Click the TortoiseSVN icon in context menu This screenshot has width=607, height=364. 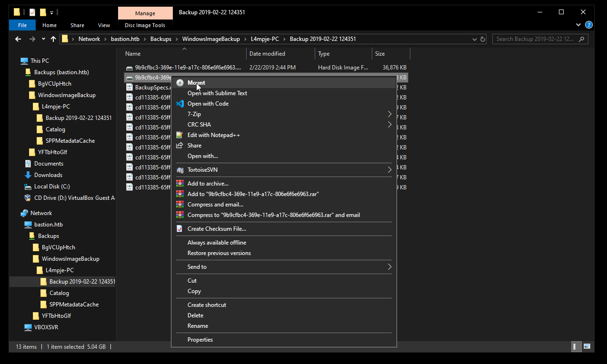pos(180,170)
